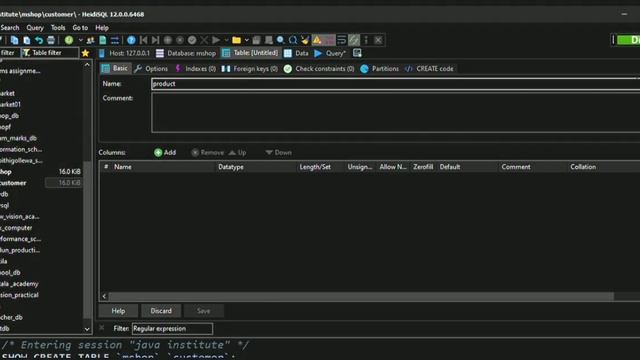
Task: Click the new query tab icon
Action: 357,53
